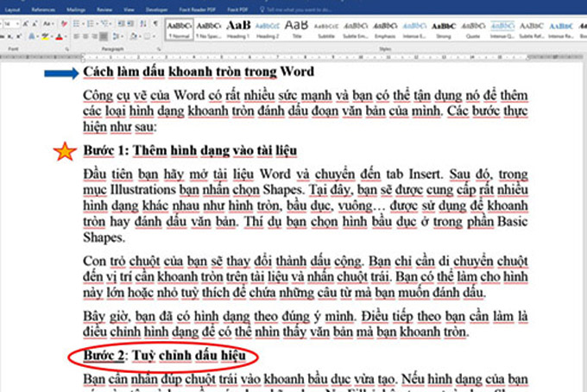The height and width of the screenshot is (392, 587).
Task: Open the Developer tab
Action: pos(156,9)
